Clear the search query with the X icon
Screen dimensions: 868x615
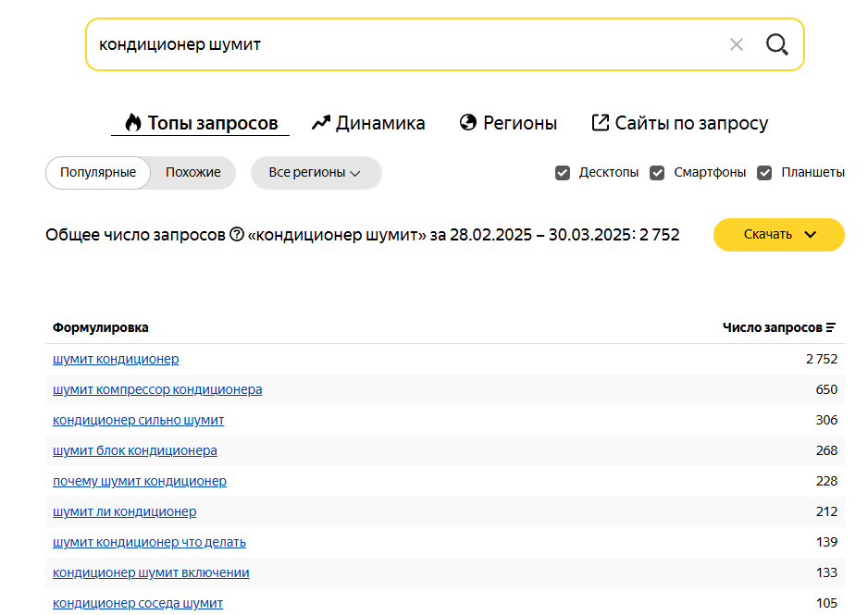pyautogui.click(x=737, y=44)
